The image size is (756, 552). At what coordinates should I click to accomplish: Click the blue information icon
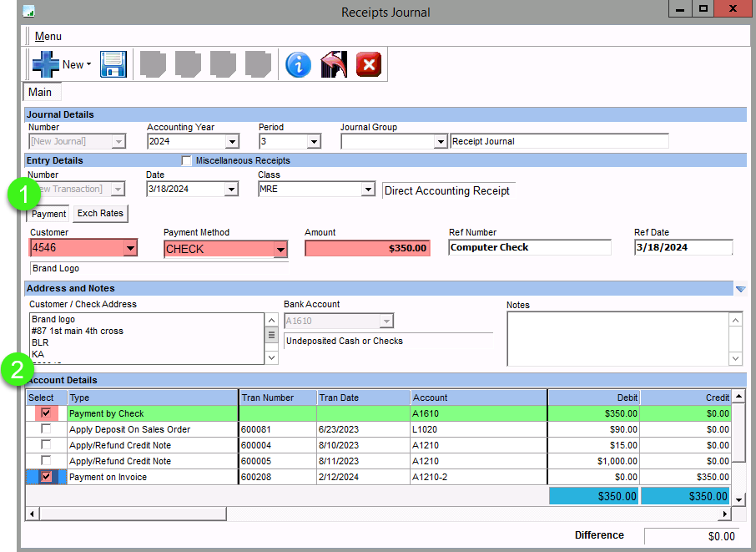click(298, 64)
